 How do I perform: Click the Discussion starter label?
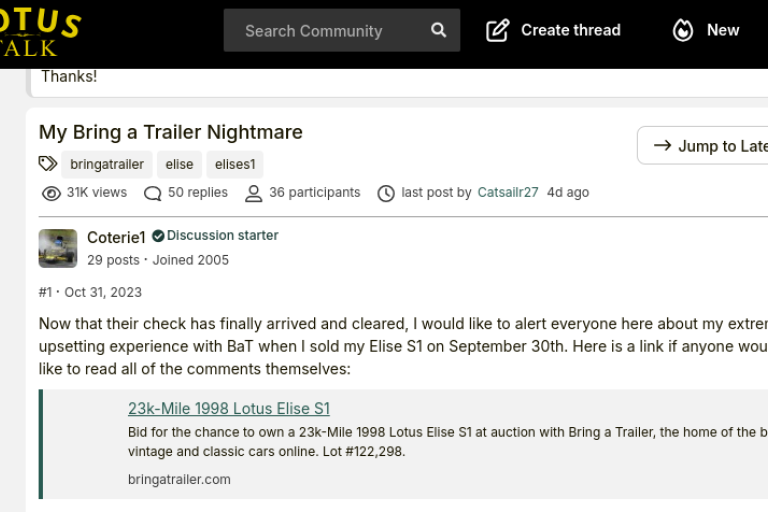tap(222, 235)
